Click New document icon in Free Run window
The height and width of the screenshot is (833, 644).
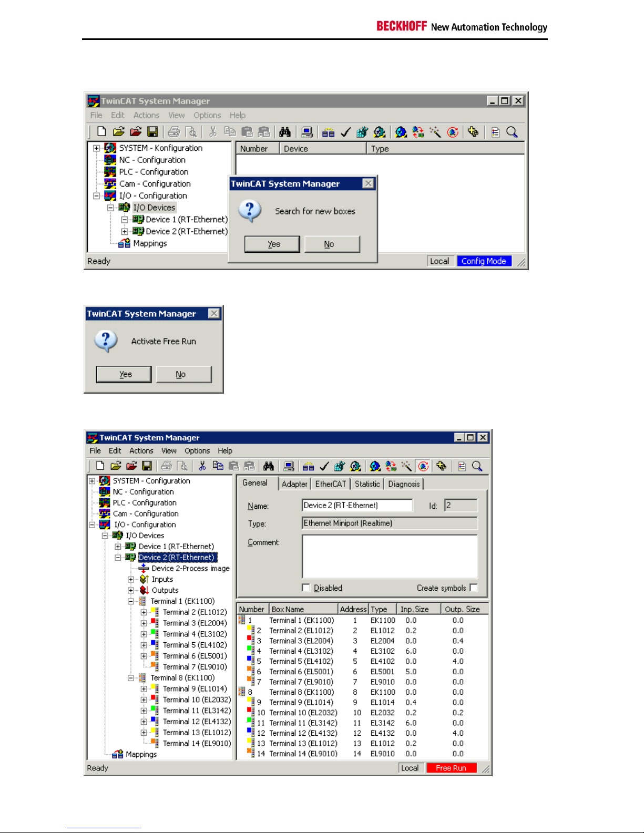click(x=100, y=466)
